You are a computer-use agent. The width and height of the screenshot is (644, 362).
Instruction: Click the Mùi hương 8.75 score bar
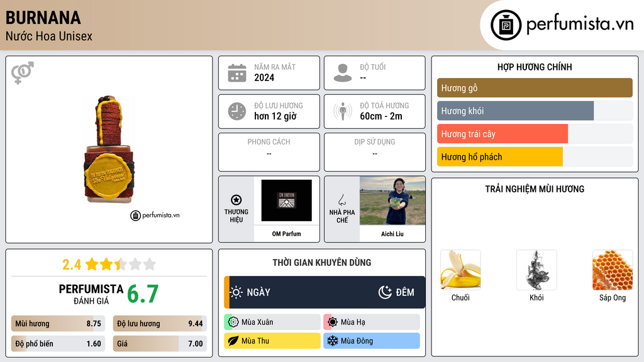pyautogui.click(x=58, y=324)
